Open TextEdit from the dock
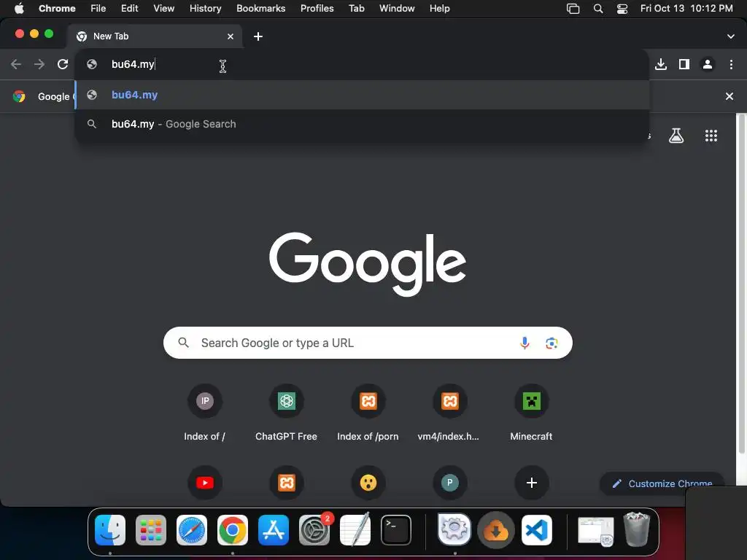The width and height of the screenshot is (747, 560). tap(355, 530)
